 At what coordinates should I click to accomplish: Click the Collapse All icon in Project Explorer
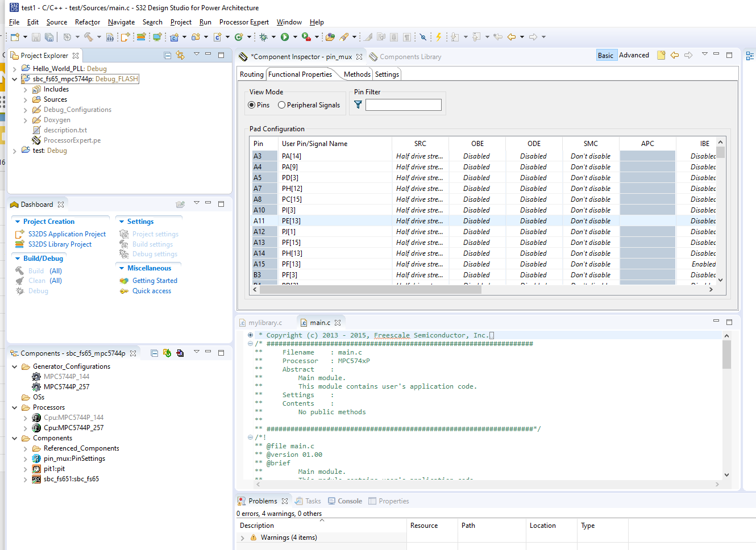pyautogui.click(x=167, y=55)
